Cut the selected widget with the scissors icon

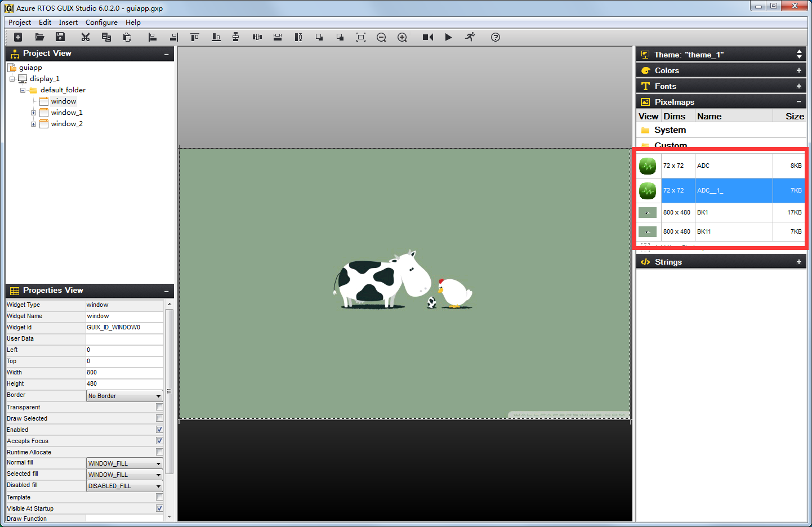pyautogui.click(x=86, y=37)
